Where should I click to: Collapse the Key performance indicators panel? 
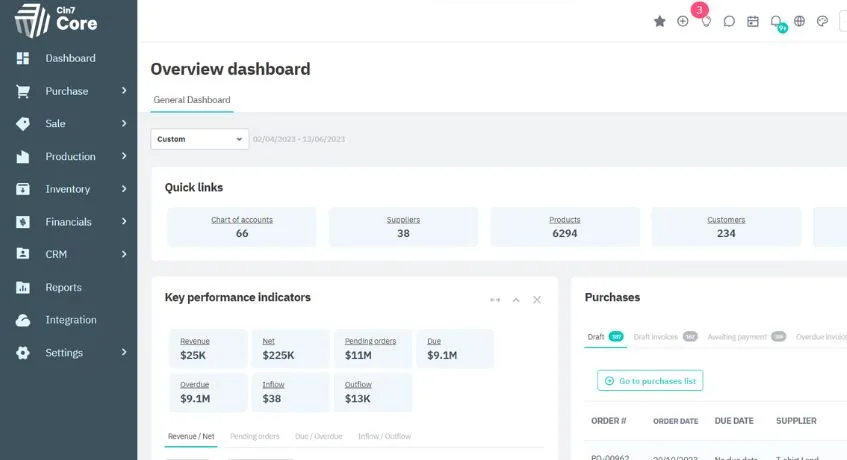click(516, 300)
